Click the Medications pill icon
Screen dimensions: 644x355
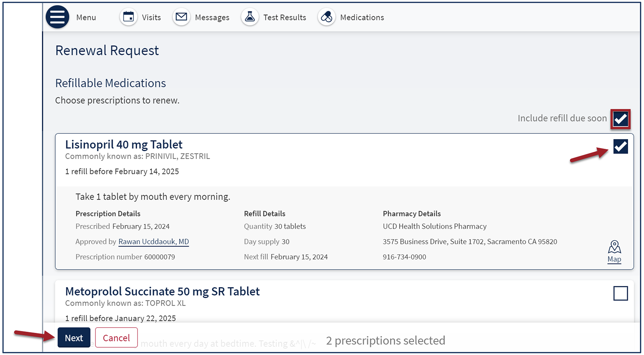click(326, 17)
